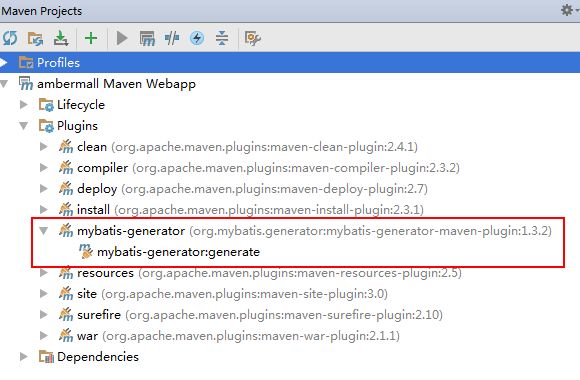Download sources and documentation icon
This screenshot has height=380, width=580.
point(61,38)
